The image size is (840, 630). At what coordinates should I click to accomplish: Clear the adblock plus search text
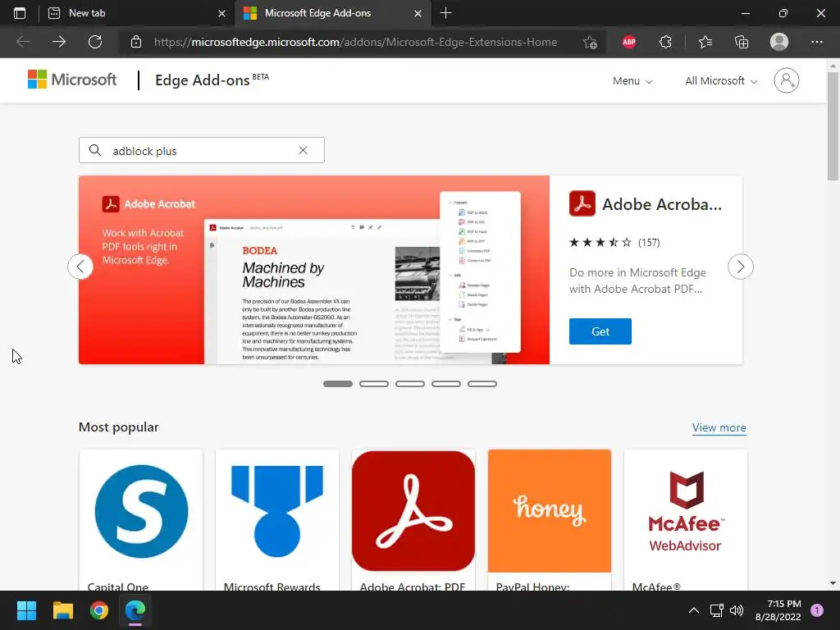tap(304, 151)
